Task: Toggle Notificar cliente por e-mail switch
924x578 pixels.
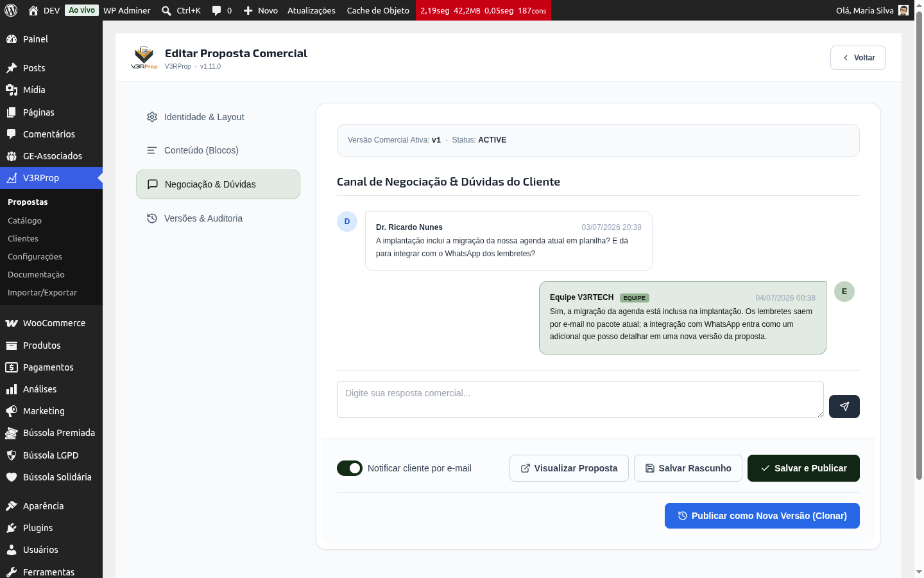Action: (x=350, y=468)
